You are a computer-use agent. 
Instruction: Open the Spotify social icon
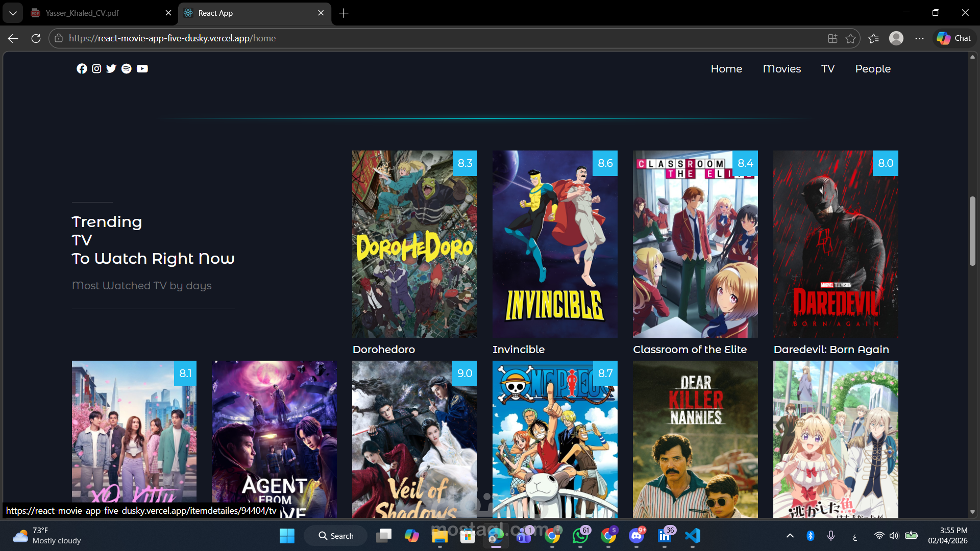[127, 69]
